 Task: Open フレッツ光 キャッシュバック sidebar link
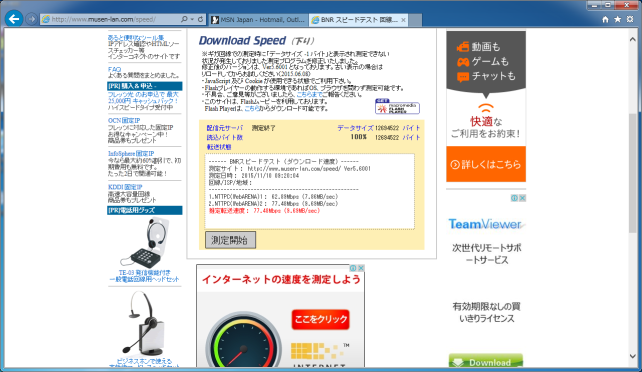click(x=143, y=97)
